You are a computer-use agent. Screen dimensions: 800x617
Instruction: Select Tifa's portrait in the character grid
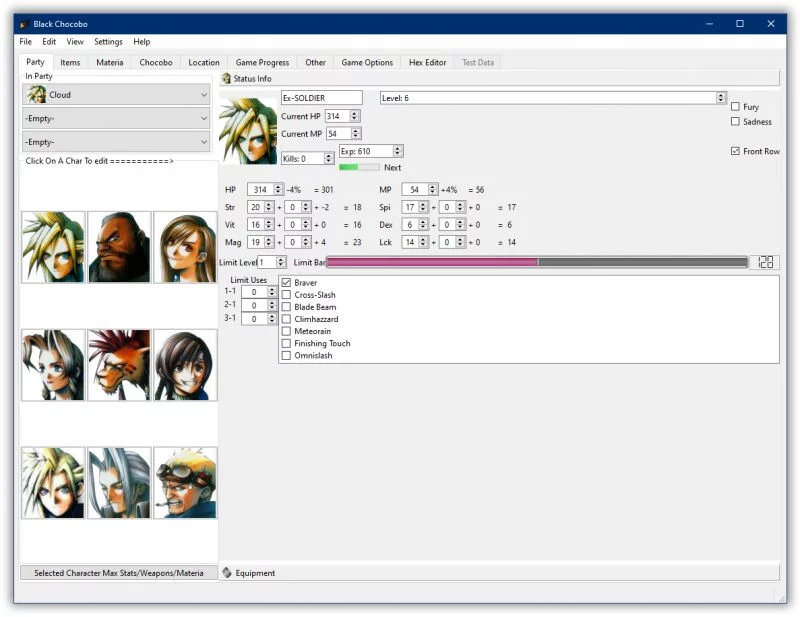[x=185, y=247]
